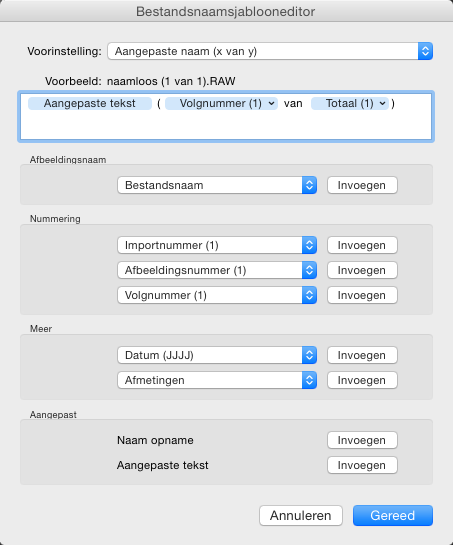
Task: Open the Volgnummer (1) token chevron
Action: pyautogui.click(x=272, y=104)
